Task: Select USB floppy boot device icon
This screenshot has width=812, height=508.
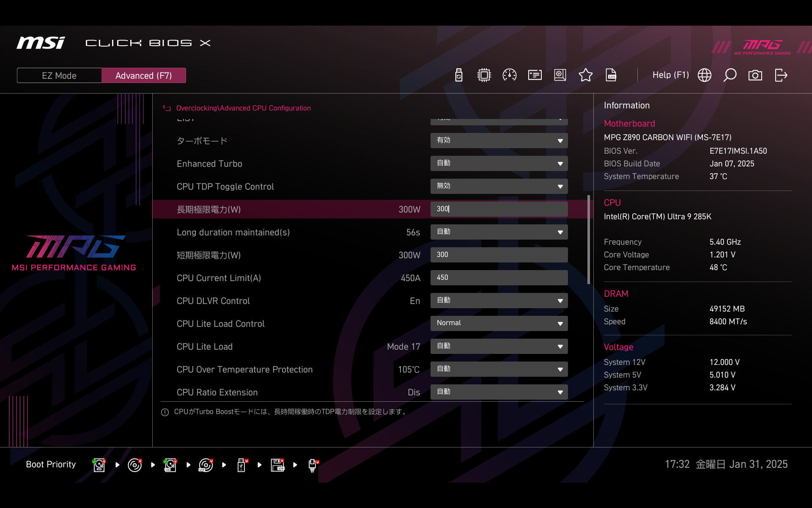Action: pos(277,465)
